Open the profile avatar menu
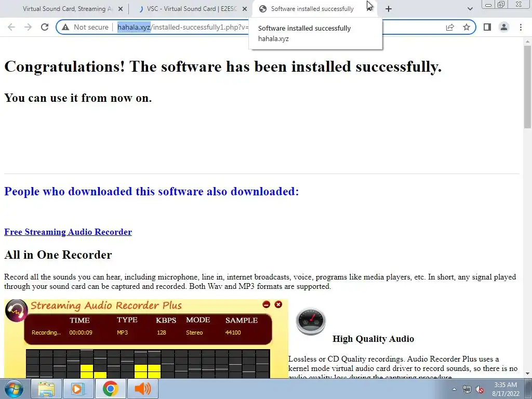532x399 pixels. (504, 27)
